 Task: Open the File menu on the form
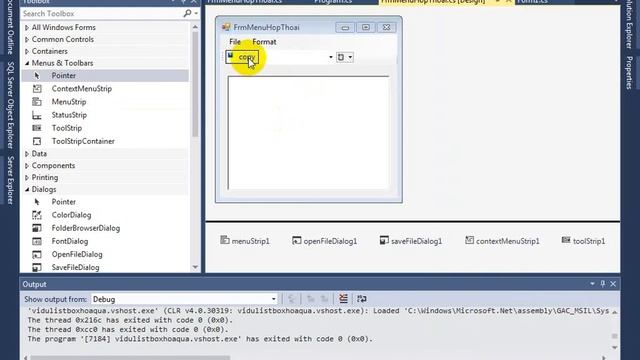tap(235, 42)
